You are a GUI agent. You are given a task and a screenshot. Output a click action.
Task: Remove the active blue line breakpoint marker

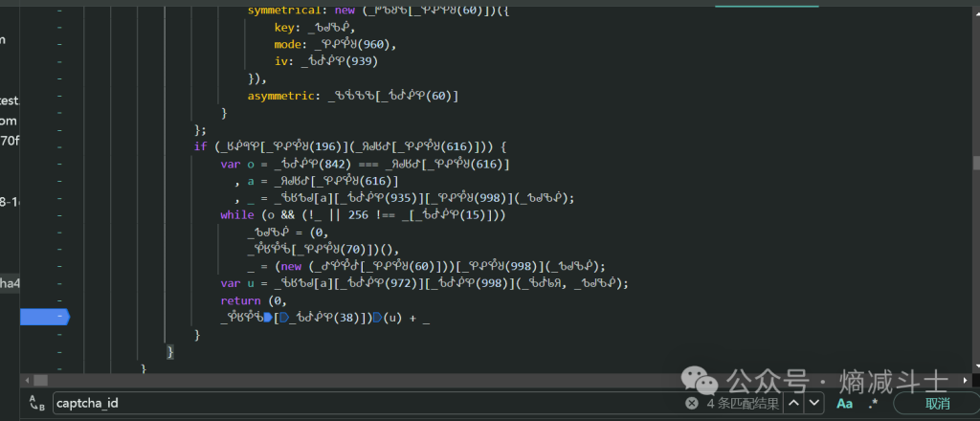click(x=45, y=316)
